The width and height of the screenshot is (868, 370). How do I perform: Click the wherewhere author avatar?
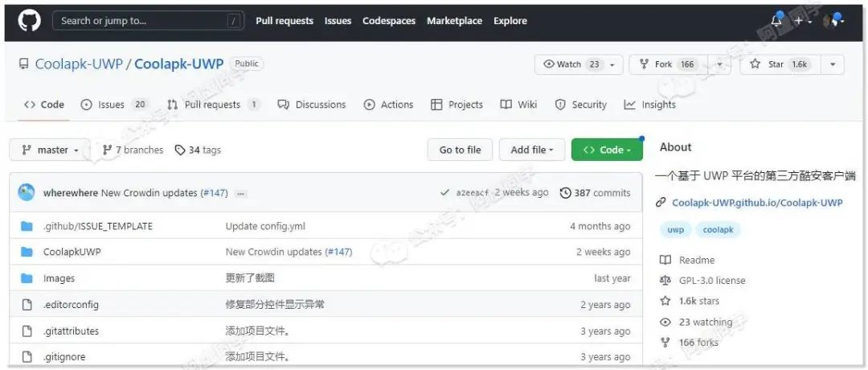[27, 192]
